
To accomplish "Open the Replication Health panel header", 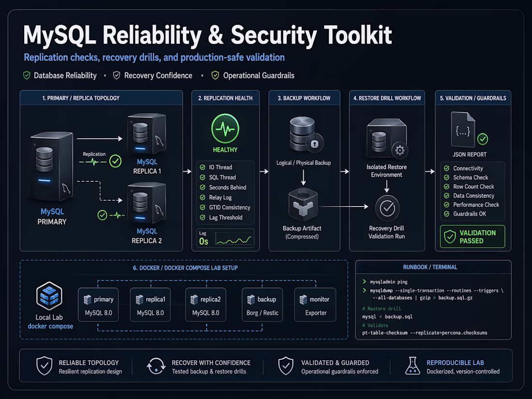I will click(226, 98).
